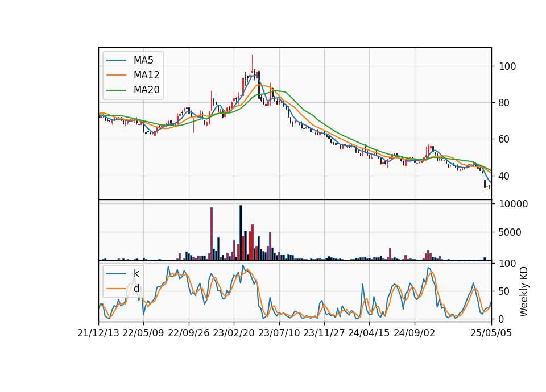Click the date label 21/12/13

tap(98, 333)
